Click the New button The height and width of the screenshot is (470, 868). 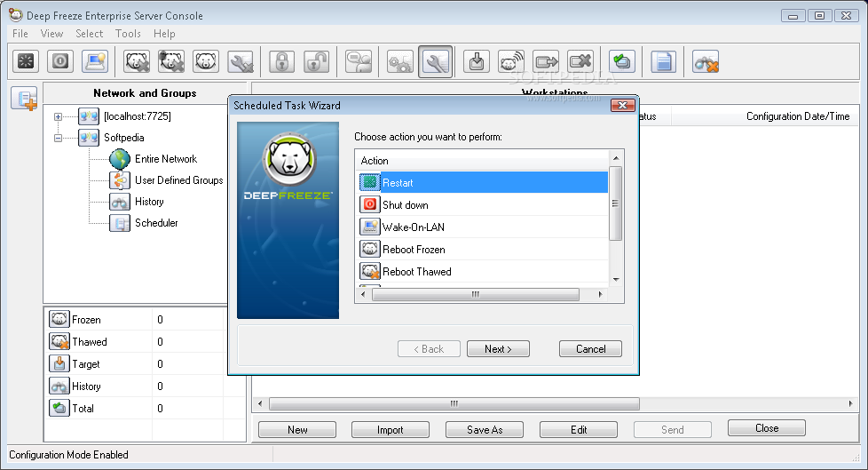[x=297, y=429]
